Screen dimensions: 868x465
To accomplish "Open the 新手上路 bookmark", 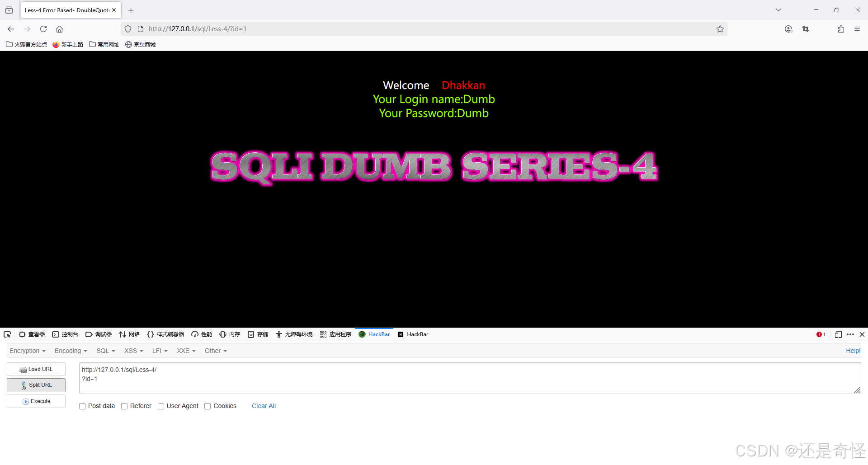I will 68,44.
